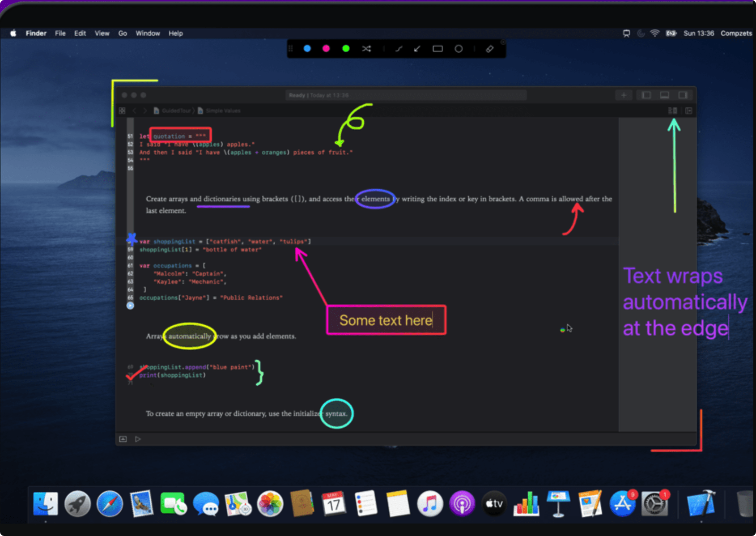Click the run indicator beside line 66
Image resolution: width=756 pixels, height=536 pixels.
pyautogui.click(x=130, y=305)
